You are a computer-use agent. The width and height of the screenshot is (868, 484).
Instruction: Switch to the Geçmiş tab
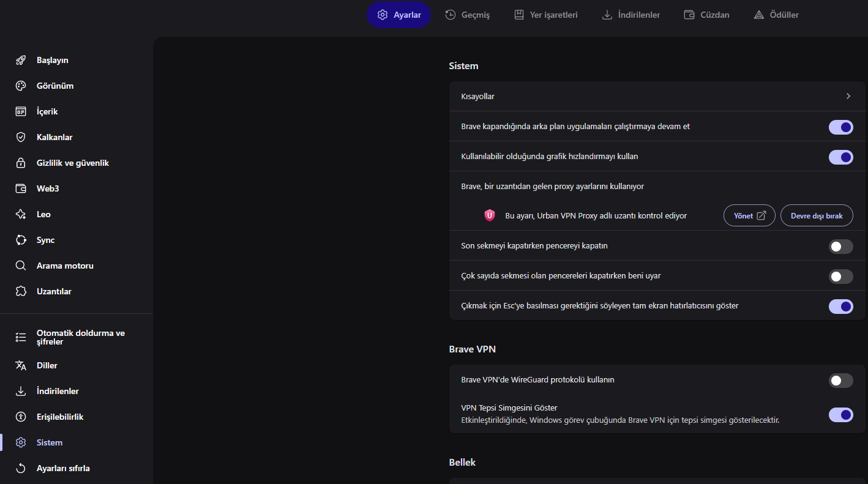(467, 15)
